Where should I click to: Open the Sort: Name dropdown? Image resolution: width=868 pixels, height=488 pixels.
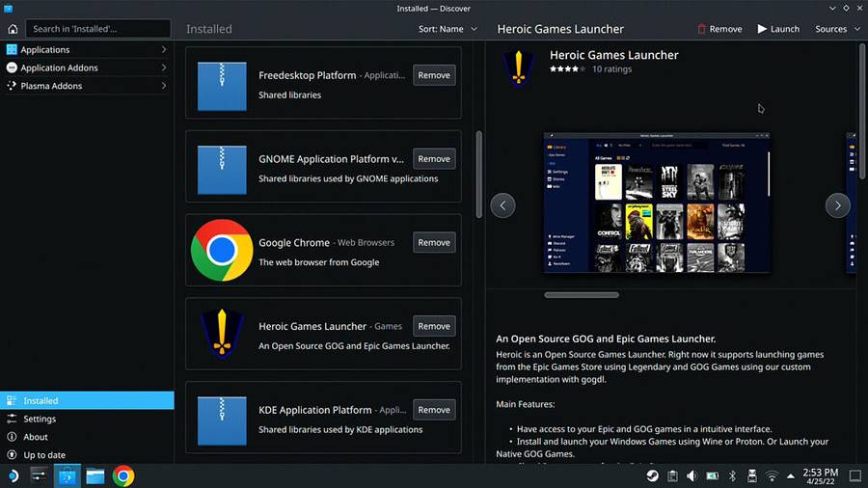point(448,29)
